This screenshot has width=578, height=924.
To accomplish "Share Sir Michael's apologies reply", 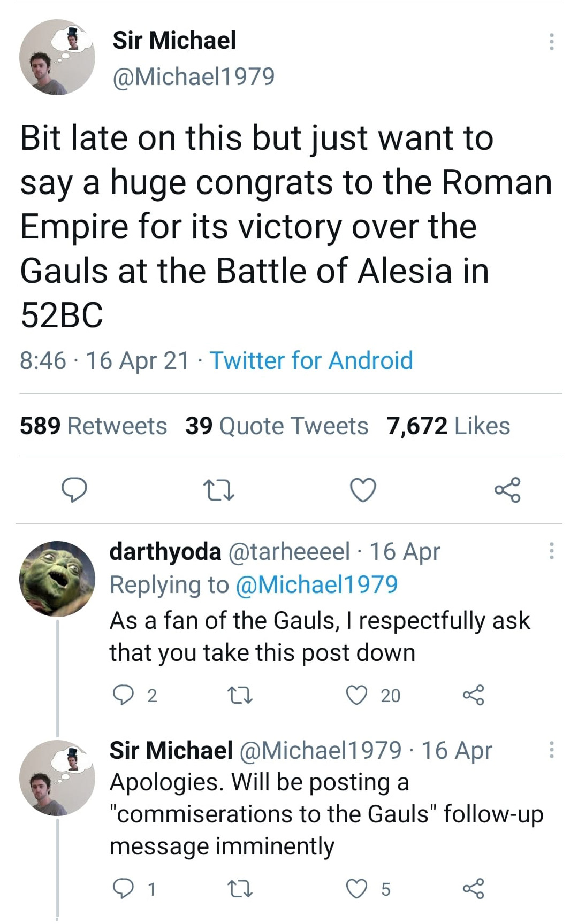I will pyautogui.click(x=473, y=889).
